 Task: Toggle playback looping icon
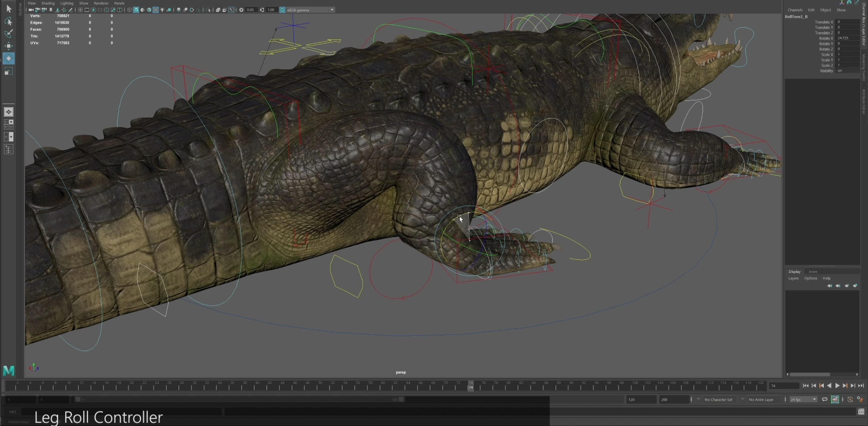pyautogui.click(x=825, y=399)
